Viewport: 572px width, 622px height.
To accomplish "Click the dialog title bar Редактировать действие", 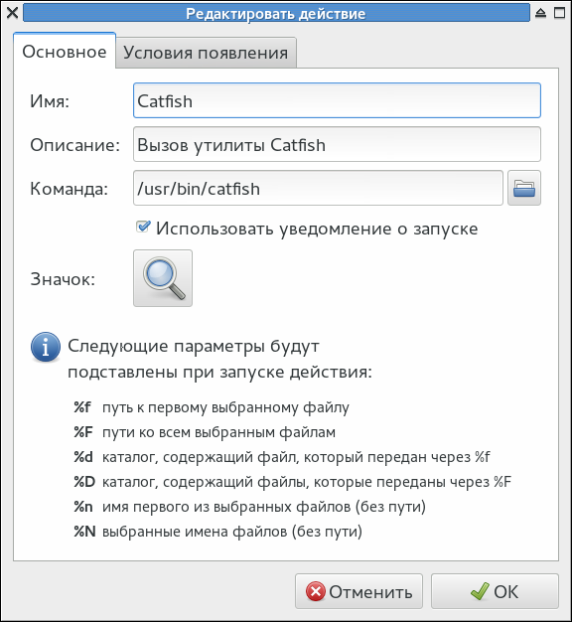I will [276, 13].
